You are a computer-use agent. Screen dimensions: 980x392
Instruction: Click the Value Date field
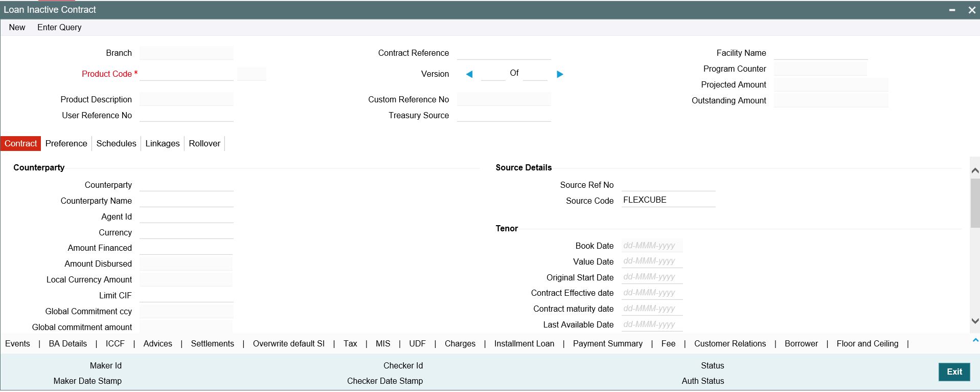[652, 262]
